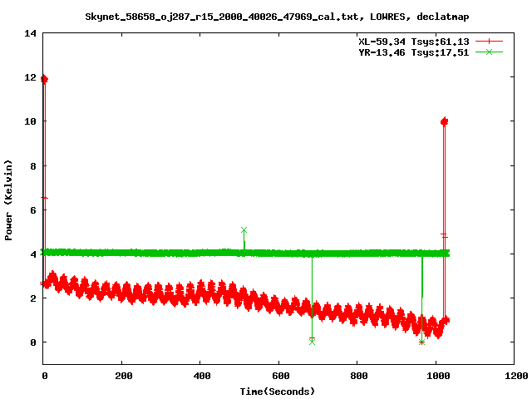The height and width of the screenshot is (399, 532).
Task: Click the x-axis tick label 800
Action: (x=358, y=376)
